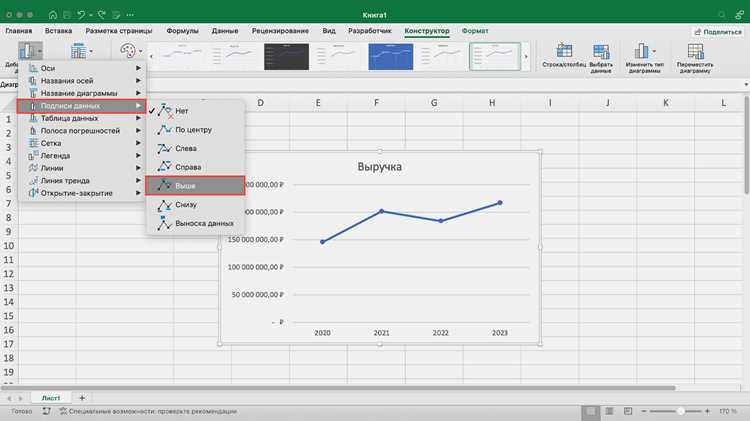Click the Search magnifier in title bar
The width and height of the screenshot is (750, 421).
click(x=721, y=15)
